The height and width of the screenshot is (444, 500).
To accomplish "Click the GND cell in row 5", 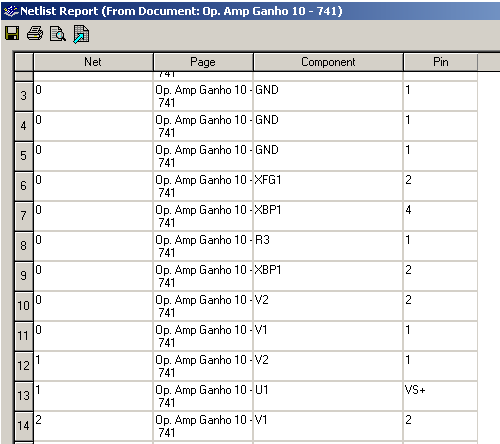I will (328, 156).
